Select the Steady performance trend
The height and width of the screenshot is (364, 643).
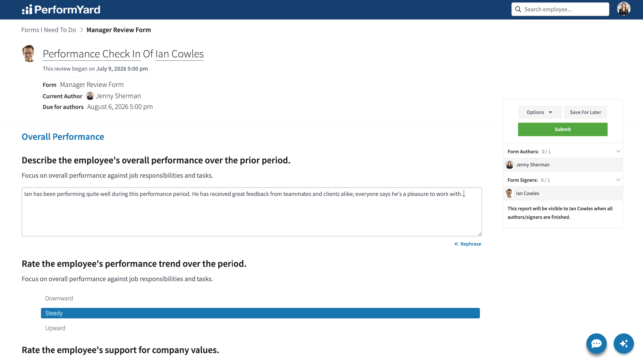260,313
